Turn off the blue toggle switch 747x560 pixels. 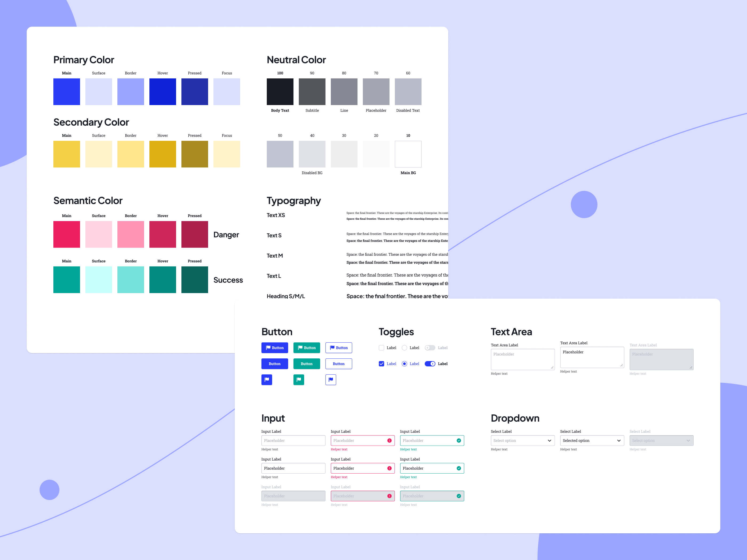[x=430, y=363]
